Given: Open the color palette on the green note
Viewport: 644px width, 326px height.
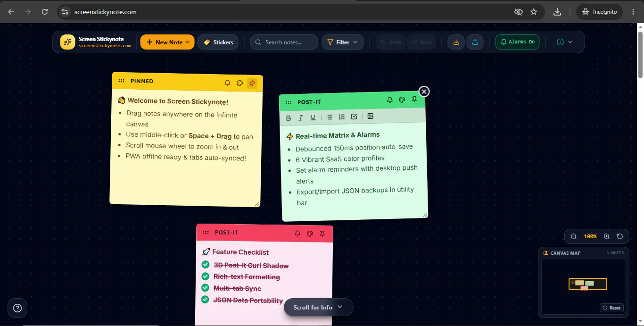Looking at the screenshot, I should point(402,100).
